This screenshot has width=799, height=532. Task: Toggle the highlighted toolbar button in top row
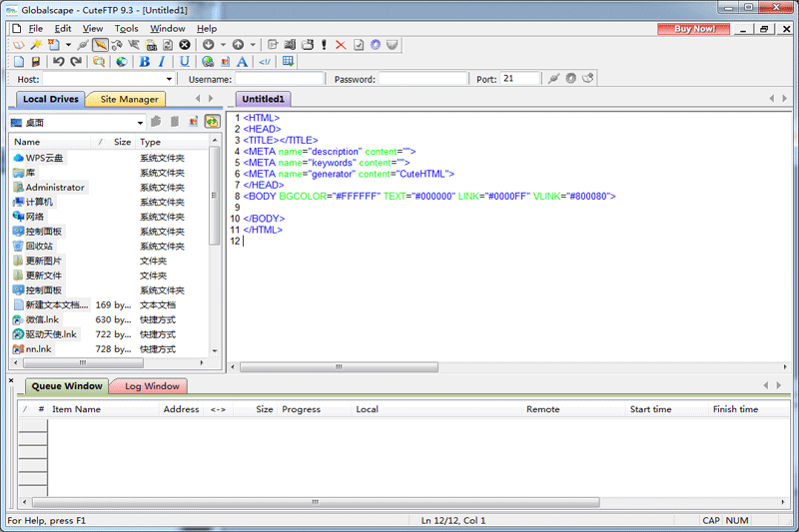(101, 45)
